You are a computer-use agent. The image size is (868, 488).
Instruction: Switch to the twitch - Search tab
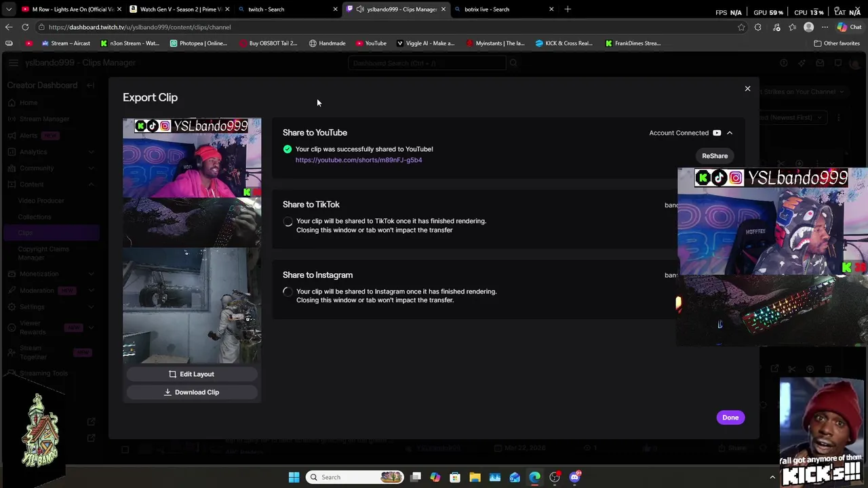tap(286, 9)
